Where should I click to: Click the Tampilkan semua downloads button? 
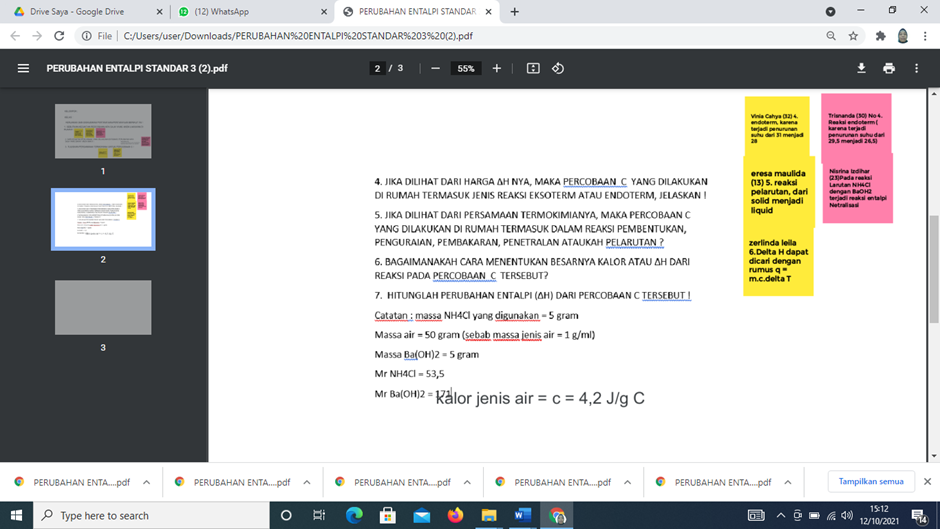(870, 482)
